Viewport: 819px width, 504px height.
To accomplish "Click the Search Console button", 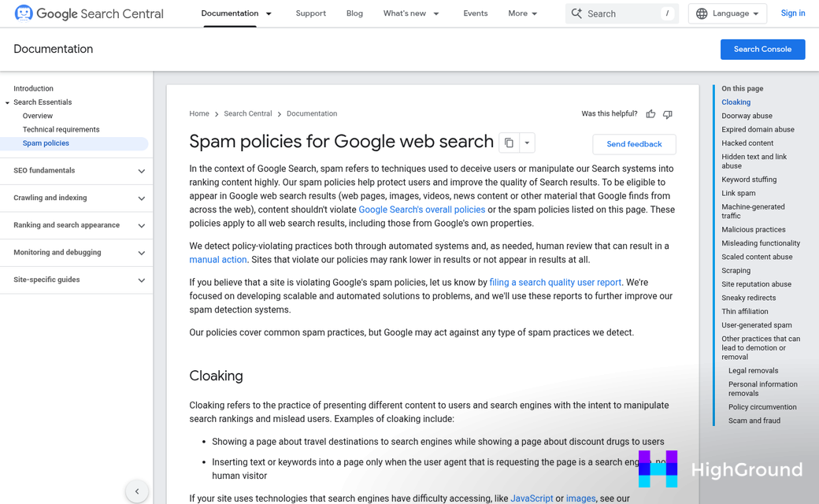I will click(762, 49).
